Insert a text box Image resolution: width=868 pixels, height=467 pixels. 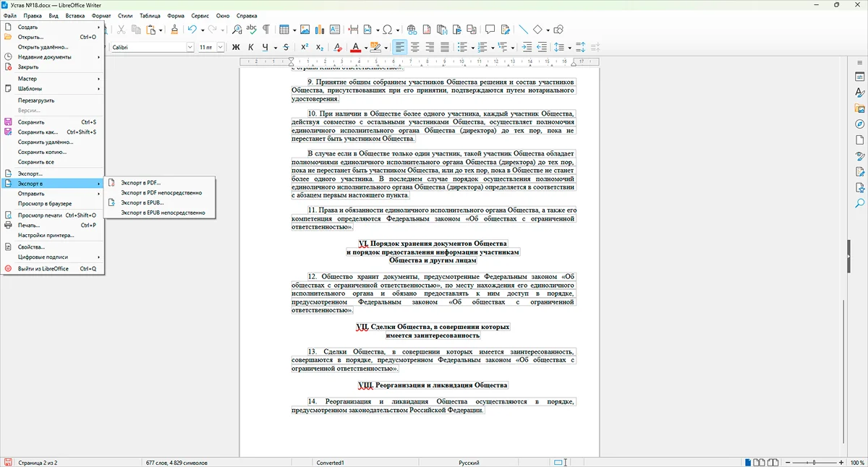[335, 30]
